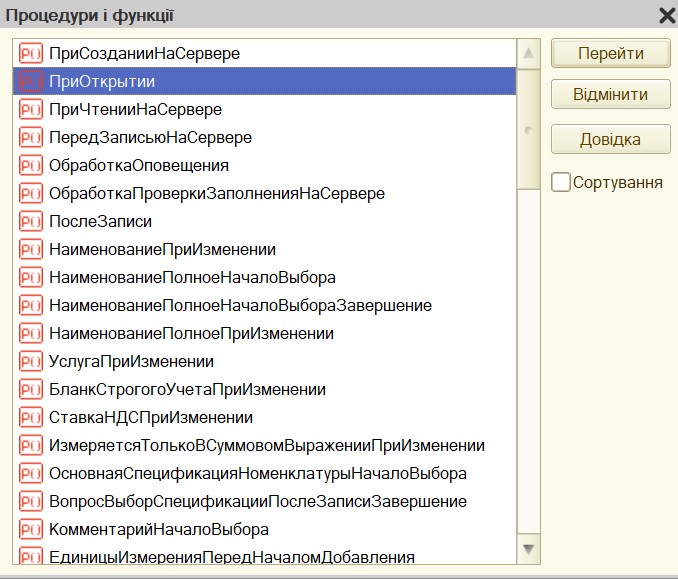
Task: Select ЕдиницыИзмеренияПередНачаломДобавления procedure name
Action: click(x=232, y=557)
